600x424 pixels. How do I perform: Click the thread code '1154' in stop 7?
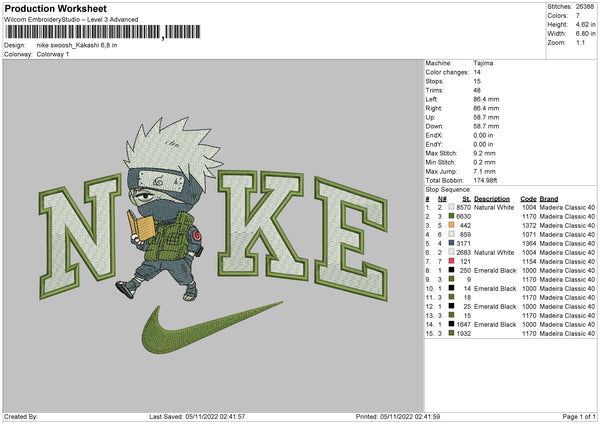(529, 261)
